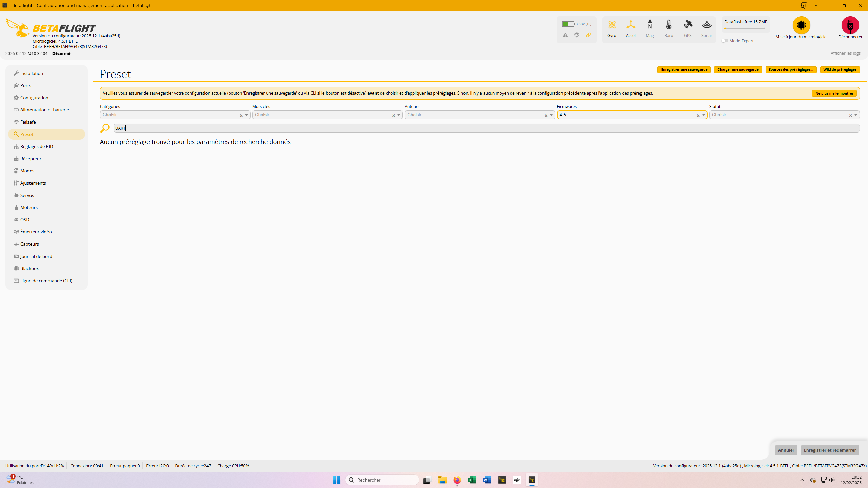The height and width of the screenshot is (488, 868).
Task: Click the yellow link status icon
Action: (x=588, y=35)
